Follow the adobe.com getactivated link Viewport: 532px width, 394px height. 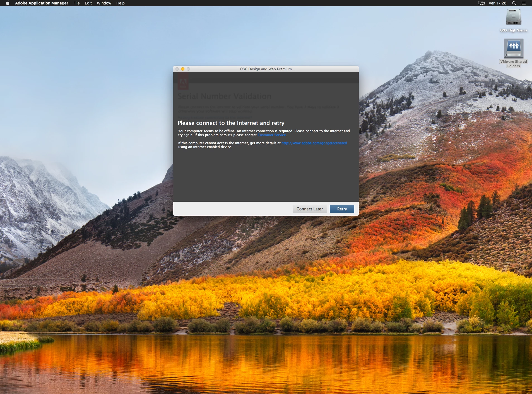coord(314,143)
